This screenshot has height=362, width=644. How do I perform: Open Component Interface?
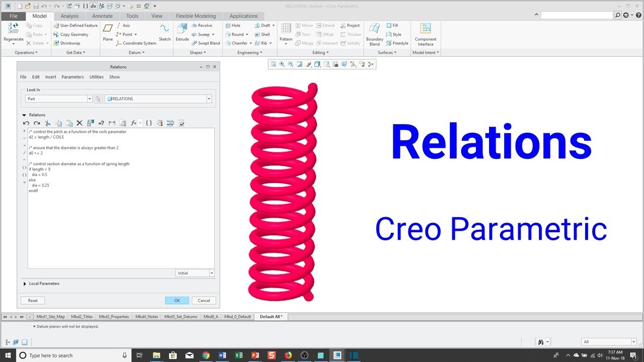point(425,34)
